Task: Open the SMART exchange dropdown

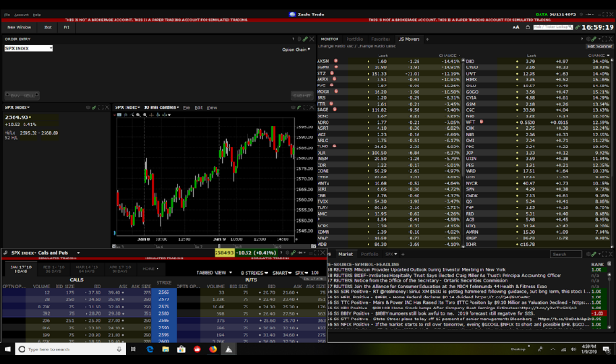Action: [282, 273]
